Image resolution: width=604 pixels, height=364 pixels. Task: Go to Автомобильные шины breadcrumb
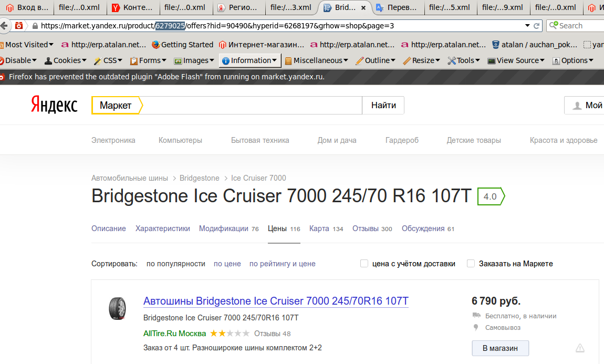pyautogui.click(x=129, y=178)
